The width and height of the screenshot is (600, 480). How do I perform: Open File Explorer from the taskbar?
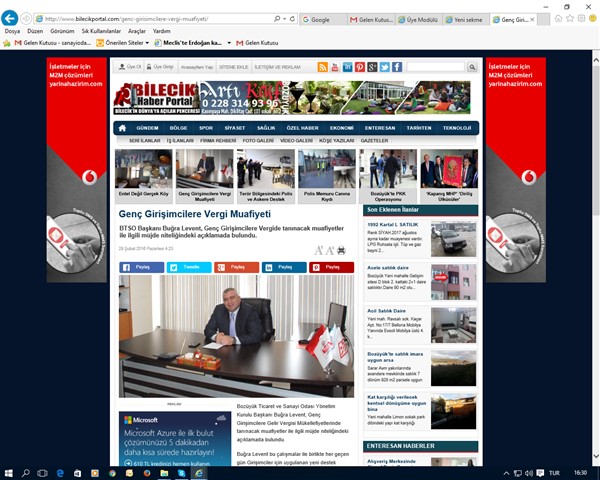164,473
